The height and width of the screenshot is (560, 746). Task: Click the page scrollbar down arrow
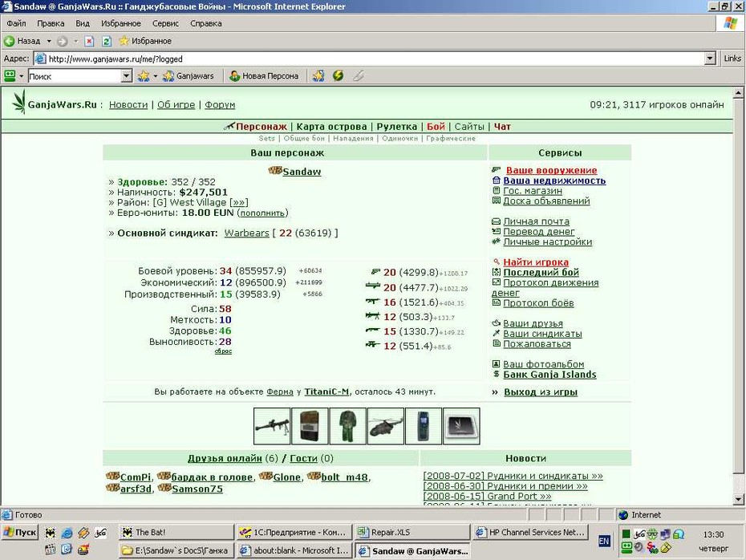click(738, 499)
